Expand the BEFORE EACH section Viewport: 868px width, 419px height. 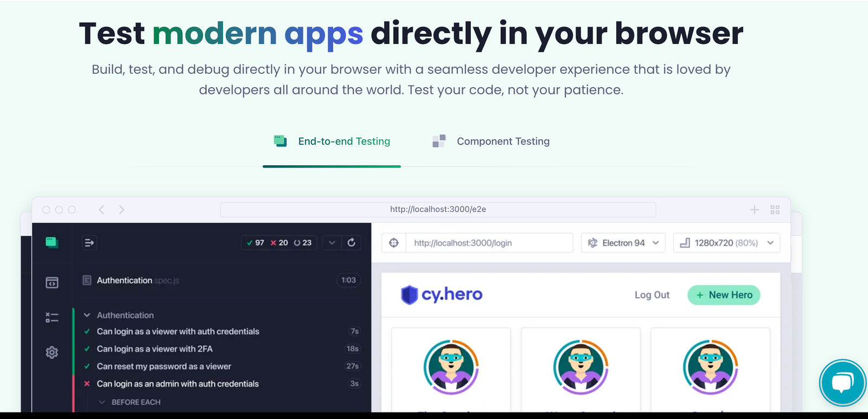[101, 402]
